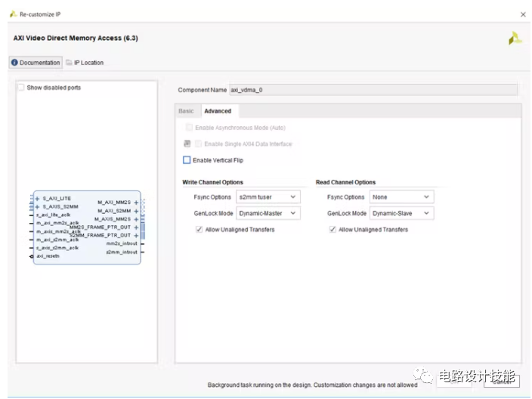Viewport: 532px width, 399px height.
Task: Toggle Write Channel Allow Unaligned Transfers
Action: pyautogui.click(x=199, y=230)
